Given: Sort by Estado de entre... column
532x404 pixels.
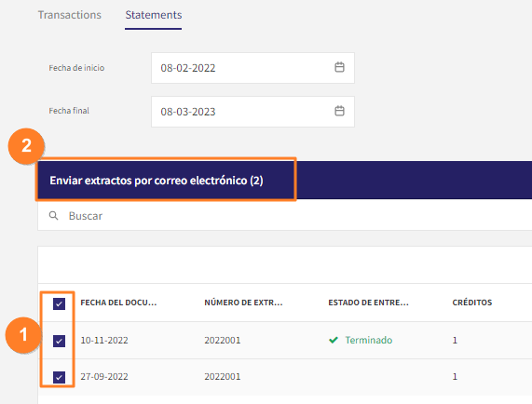Looking at the screenshot, I should [368, 303].
